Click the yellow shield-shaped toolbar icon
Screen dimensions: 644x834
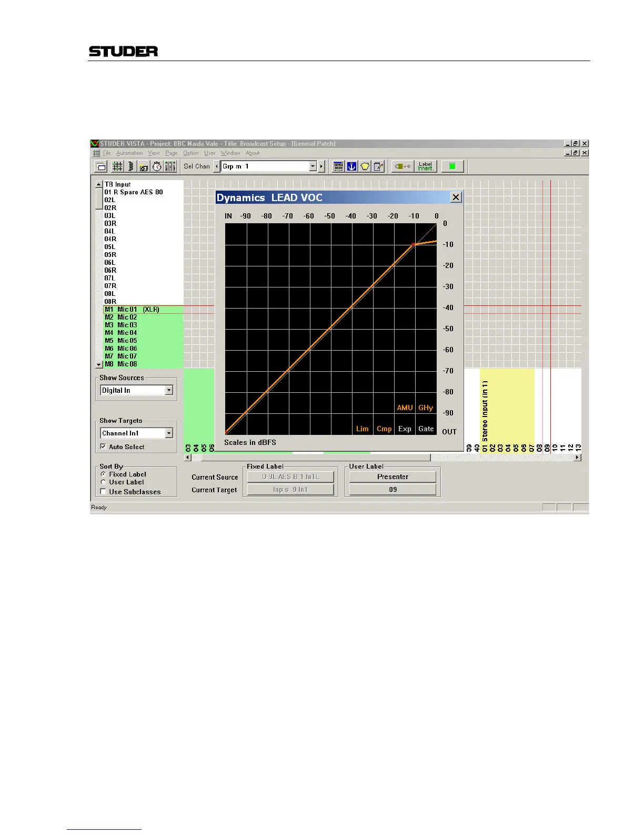(x=365, y=166)
